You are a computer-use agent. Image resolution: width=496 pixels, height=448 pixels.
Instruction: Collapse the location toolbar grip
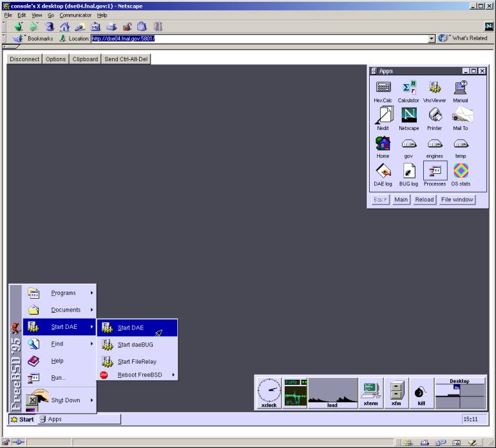4,38
